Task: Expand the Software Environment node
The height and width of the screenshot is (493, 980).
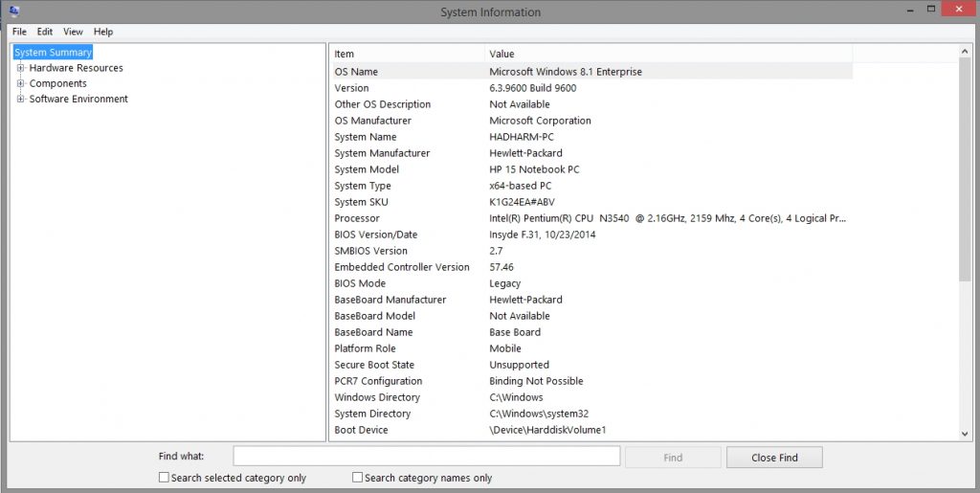Action: point(21,99)
